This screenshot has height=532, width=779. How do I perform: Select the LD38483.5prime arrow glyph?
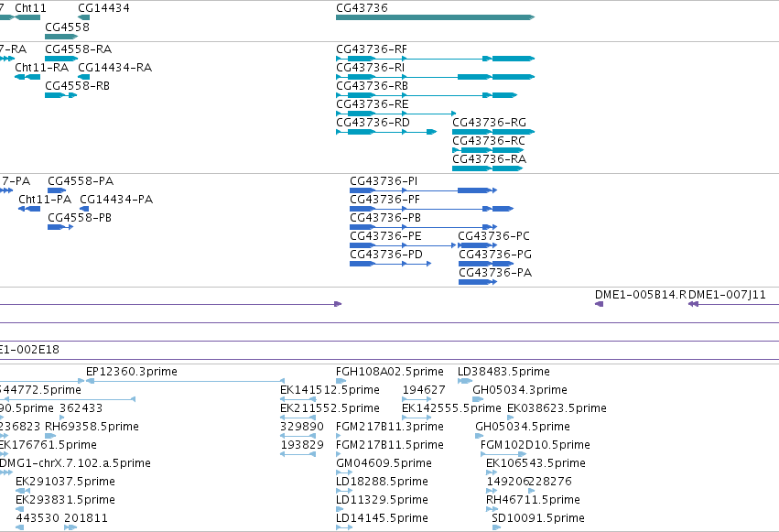coord(465,381)
